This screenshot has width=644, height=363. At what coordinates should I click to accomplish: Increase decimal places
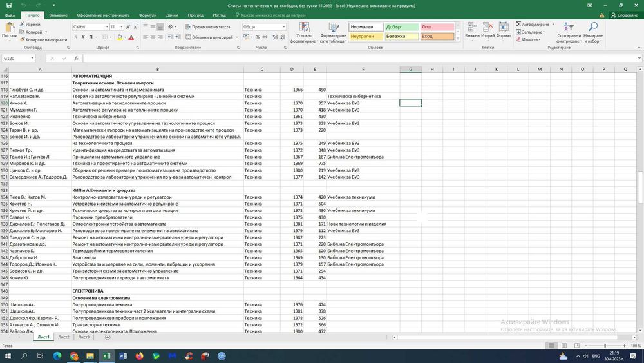click(x=275, y=37)
